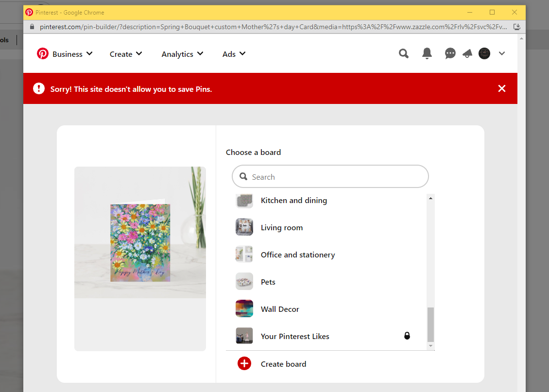Image resolution: width=549 pixels, height=392 pixels.
Task: Click the lock icon on Pinterest Likes
Action: 407,336
